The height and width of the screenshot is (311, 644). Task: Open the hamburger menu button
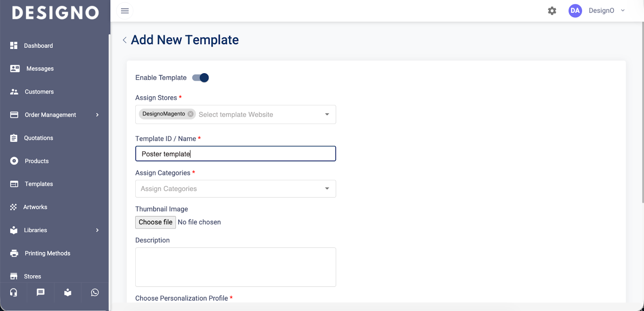[x=125, y=11]
